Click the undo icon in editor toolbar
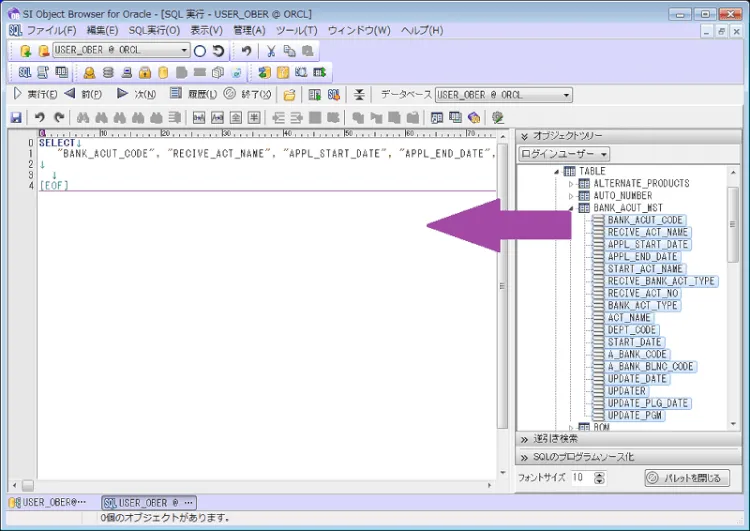Viewport: 750px width, 531px height. tap(40, 118)
